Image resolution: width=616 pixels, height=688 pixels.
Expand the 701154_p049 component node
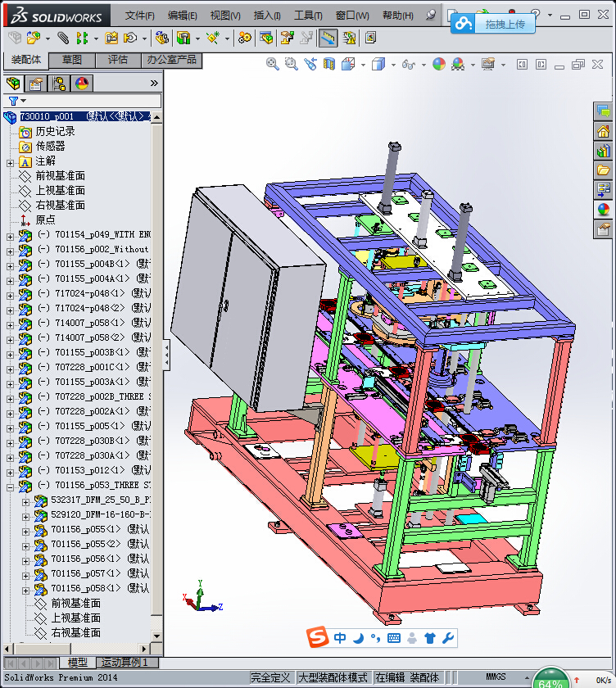10,237
